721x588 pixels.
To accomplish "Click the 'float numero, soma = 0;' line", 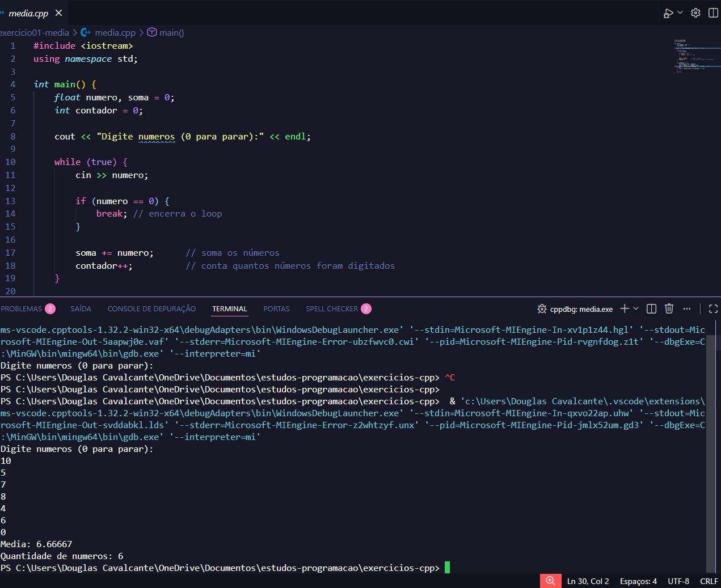I will (x=114, y=98).
